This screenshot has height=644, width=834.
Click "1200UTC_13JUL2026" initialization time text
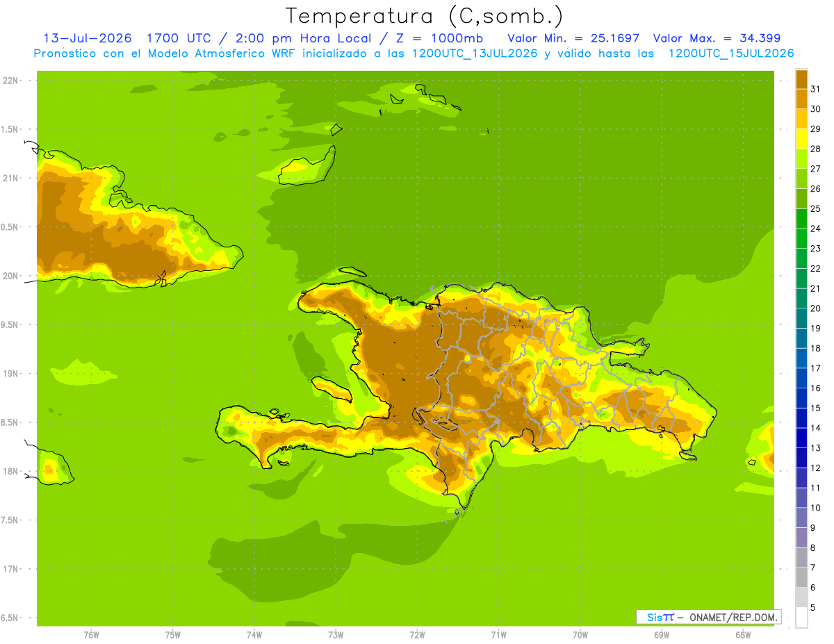(475, 53)
